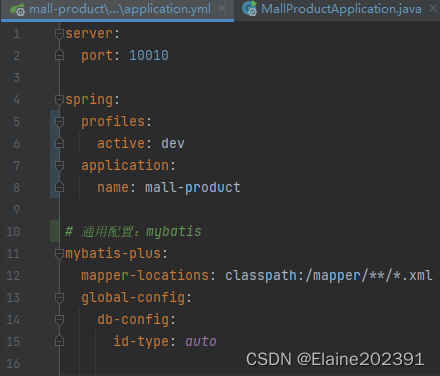
Task: Click the fold end marker beside port line
Action: pos(59,55)
